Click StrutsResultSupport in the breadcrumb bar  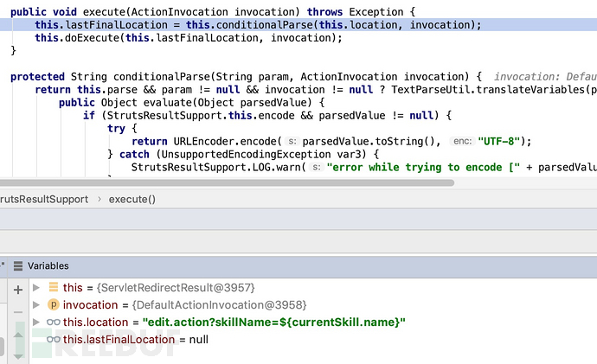coord(45,199)
